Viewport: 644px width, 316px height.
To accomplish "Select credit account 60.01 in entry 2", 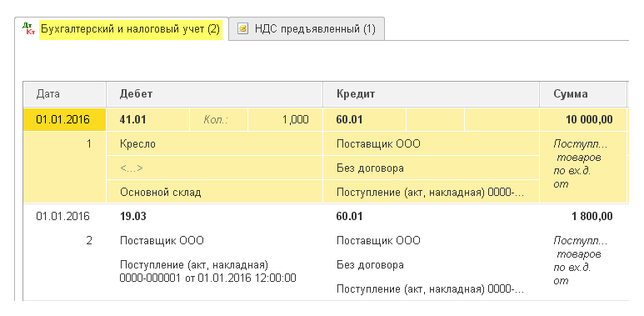I will 350,216.
